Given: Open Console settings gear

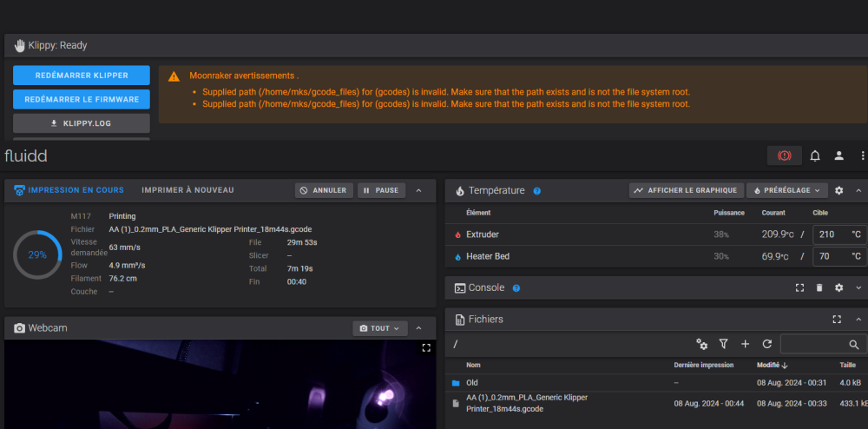Looking at the screenshot, I should (x=838, y=287).
